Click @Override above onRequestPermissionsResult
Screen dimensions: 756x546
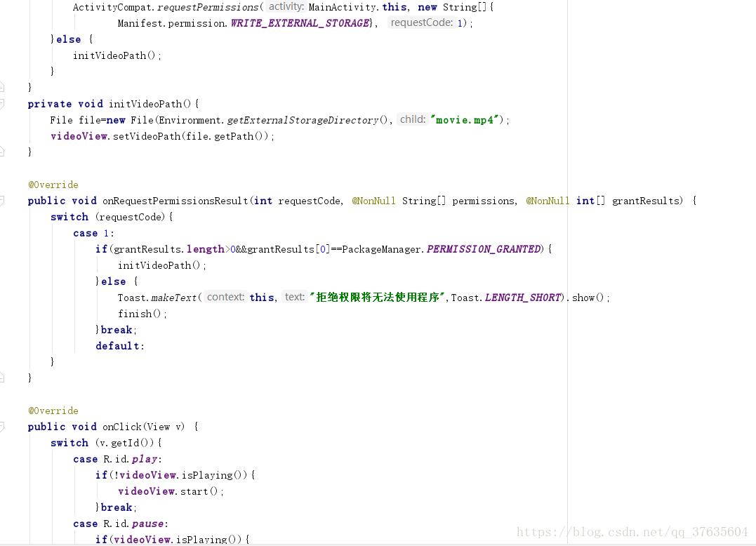(53, 185)
